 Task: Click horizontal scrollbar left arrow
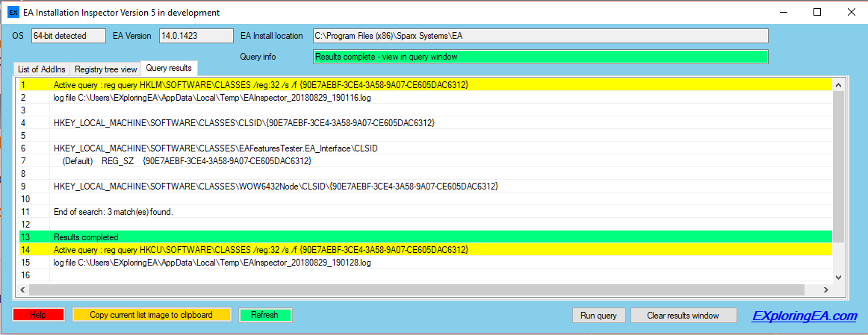(22, 289)
